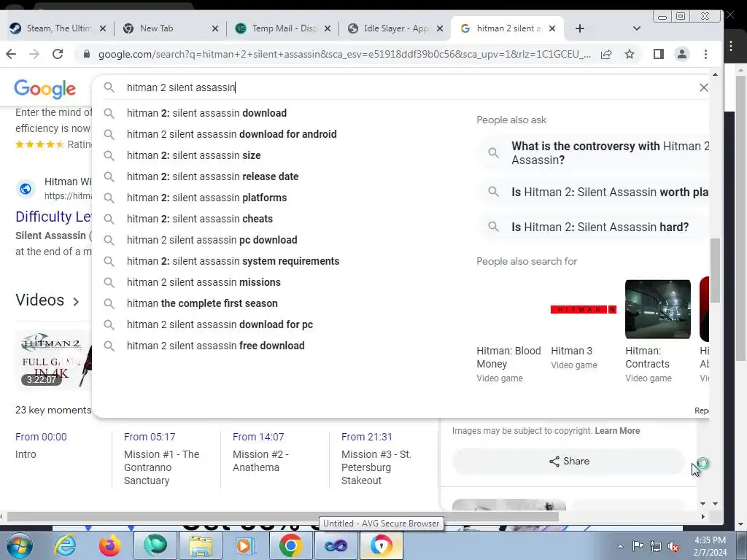Click the taskbar clock showing 4:35 PM
Screen dimensions: 747x560
tap(709, 546)
